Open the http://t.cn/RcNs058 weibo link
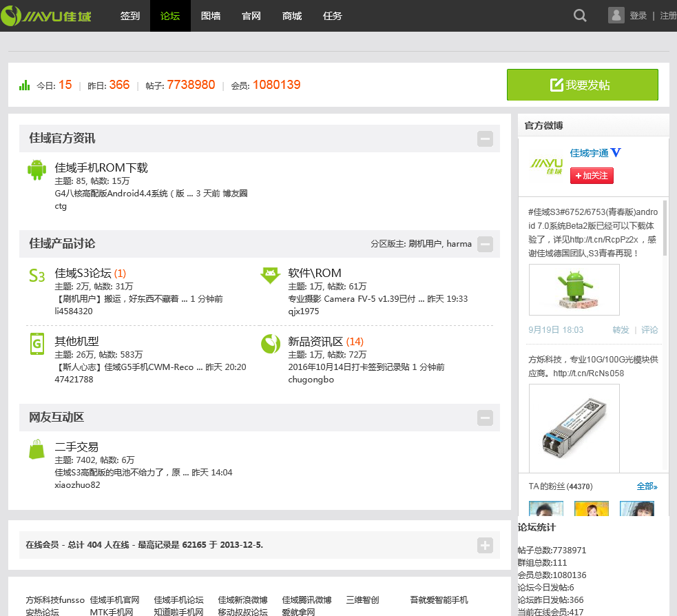The height and width of the screenshot is (616, 677). (588, 373)
